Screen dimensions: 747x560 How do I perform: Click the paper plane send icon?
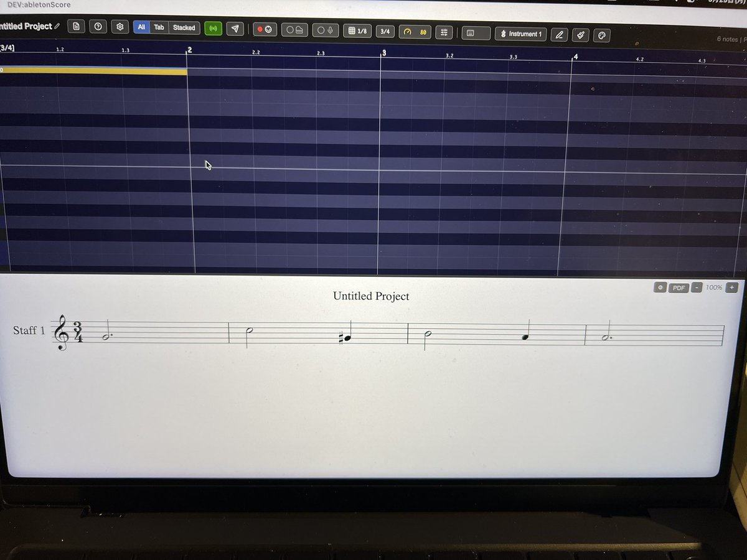pyautogui.click(x=235, y=29)
